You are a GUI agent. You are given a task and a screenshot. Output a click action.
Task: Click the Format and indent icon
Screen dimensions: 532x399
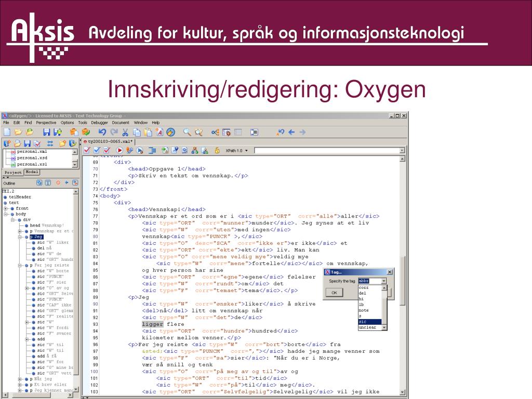pos(152,150)
